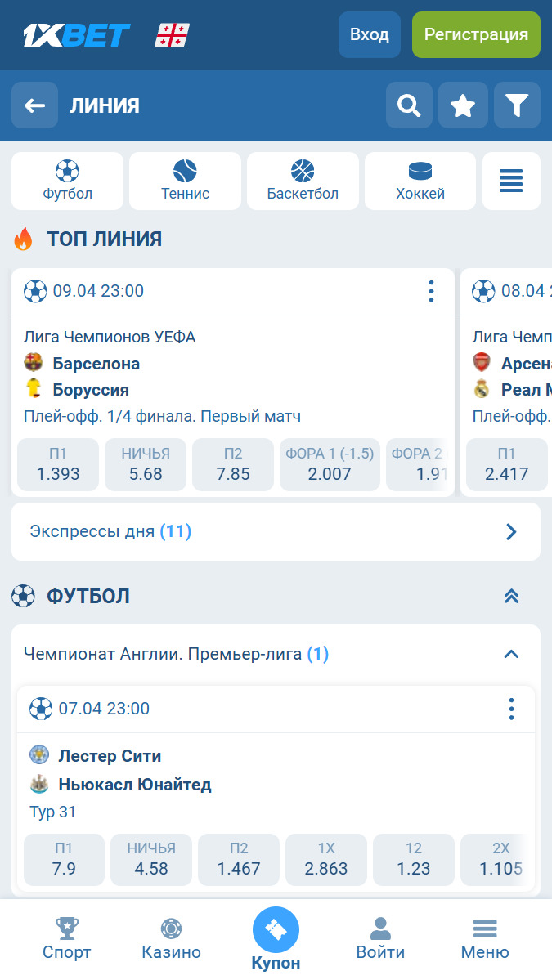The image size is (552, 980).
Task: Select the Хоккей sport tab
Action: tap(420, 181)
